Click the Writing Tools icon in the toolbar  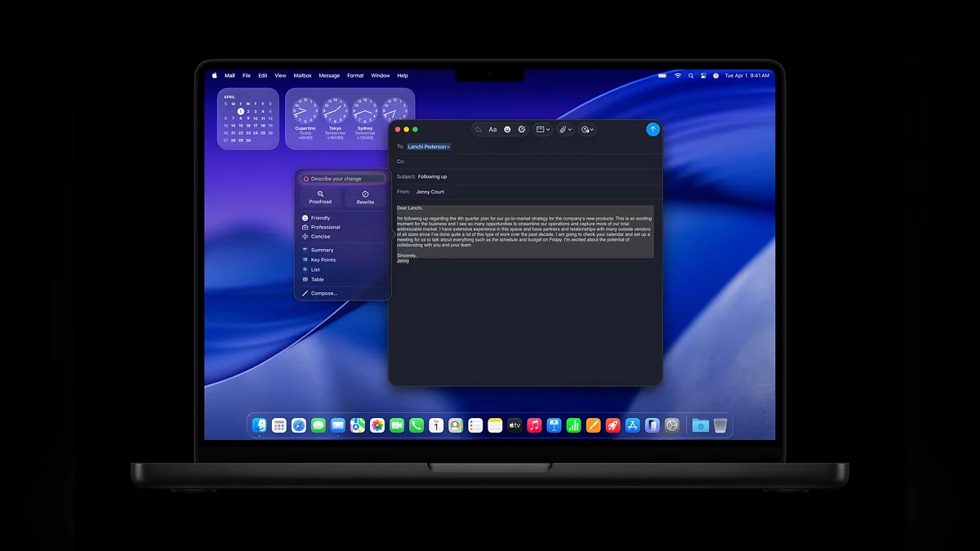coord(522,129)
